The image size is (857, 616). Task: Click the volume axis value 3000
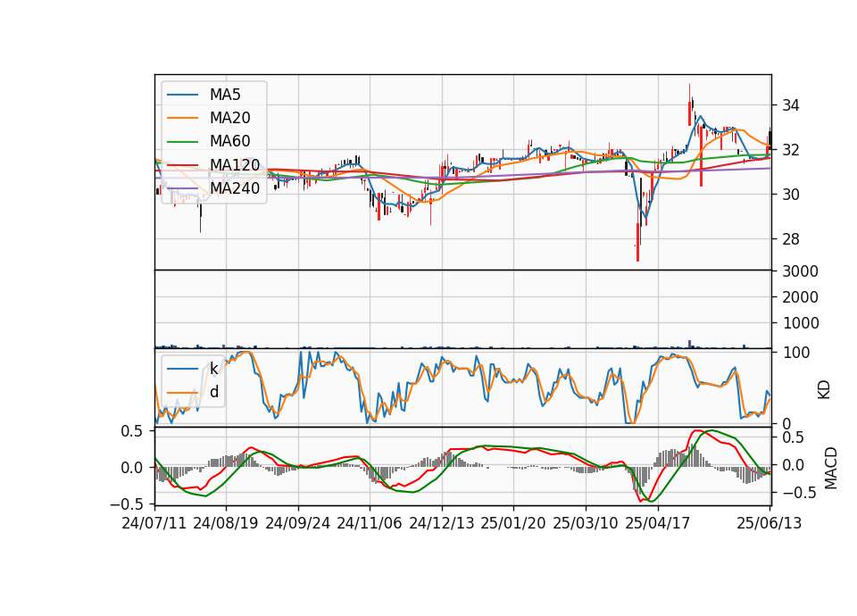[x=800, y=271]
